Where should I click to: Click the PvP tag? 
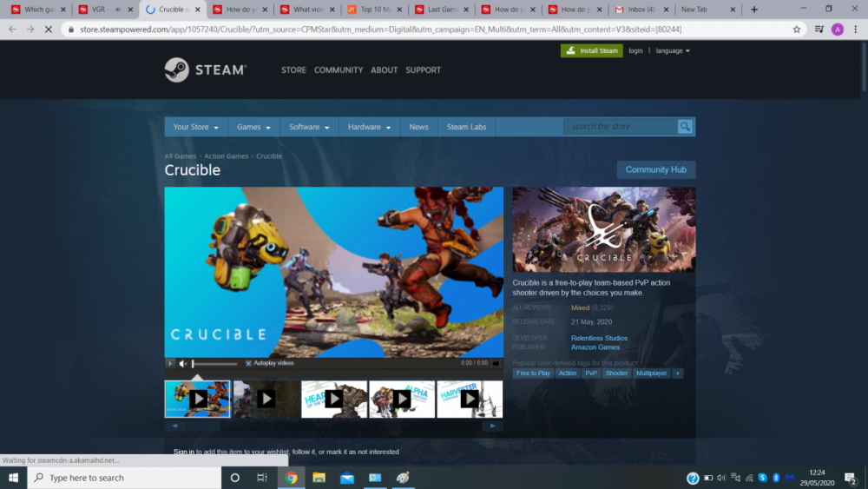click(x=590, y=373)
